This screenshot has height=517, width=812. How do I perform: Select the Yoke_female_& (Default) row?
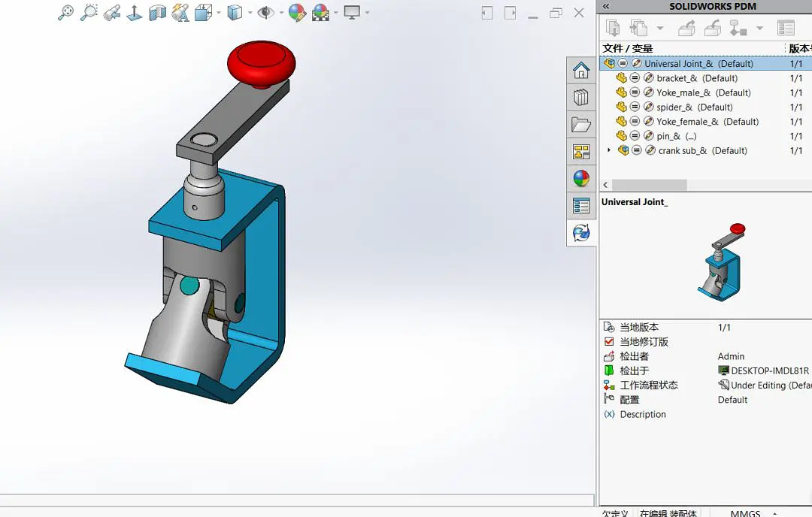coord(705,122)
